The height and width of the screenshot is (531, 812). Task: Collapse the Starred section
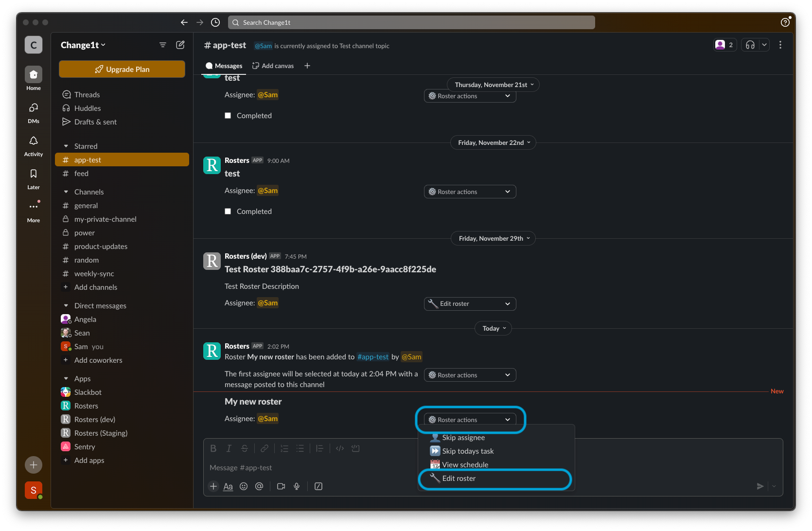(x=66, y=146)
